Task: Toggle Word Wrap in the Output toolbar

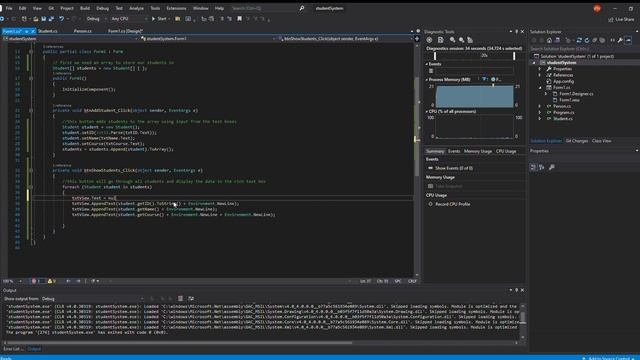Action: [191, 299]
